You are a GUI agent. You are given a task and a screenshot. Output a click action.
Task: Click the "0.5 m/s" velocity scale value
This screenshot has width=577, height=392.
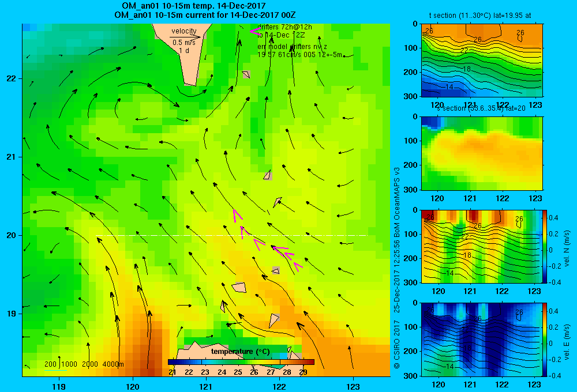click(184, 43)
